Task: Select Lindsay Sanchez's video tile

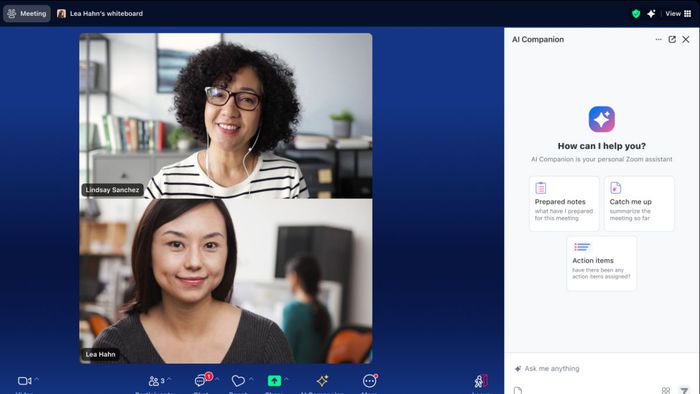Action: [x=226, y=116]
